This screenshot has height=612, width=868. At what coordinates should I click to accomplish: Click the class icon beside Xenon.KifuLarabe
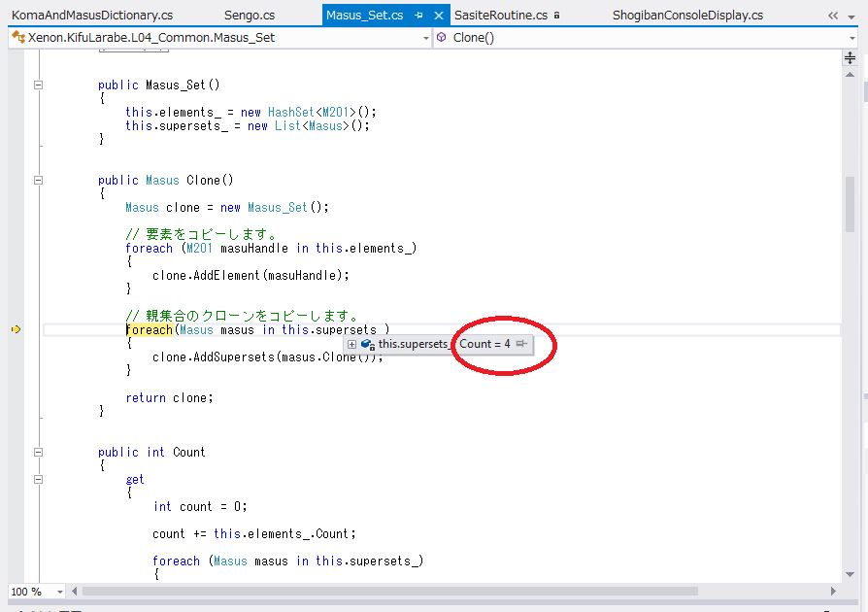pyautogui.click(x=18, y=37)
